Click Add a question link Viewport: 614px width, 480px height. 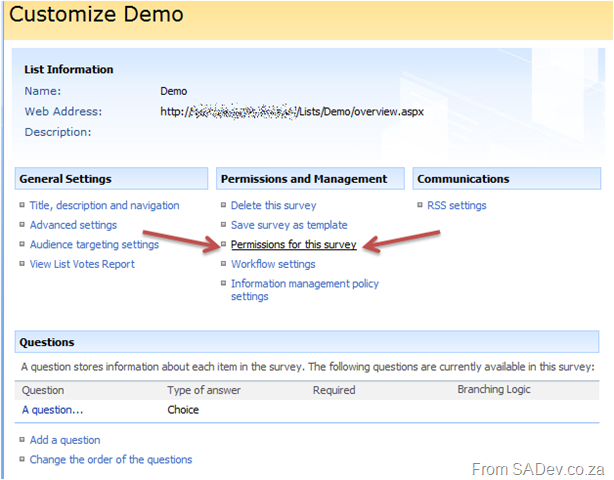65,440
